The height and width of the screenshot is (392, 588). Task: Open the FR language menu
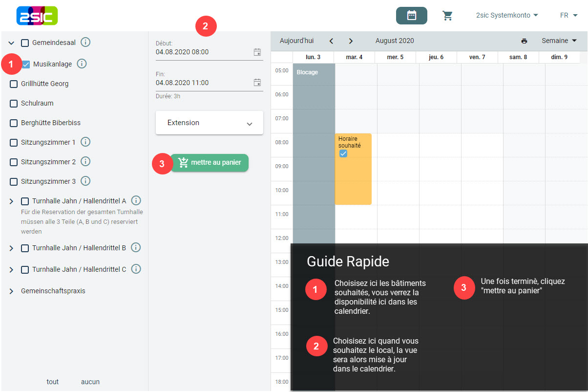tap(568, 16)
